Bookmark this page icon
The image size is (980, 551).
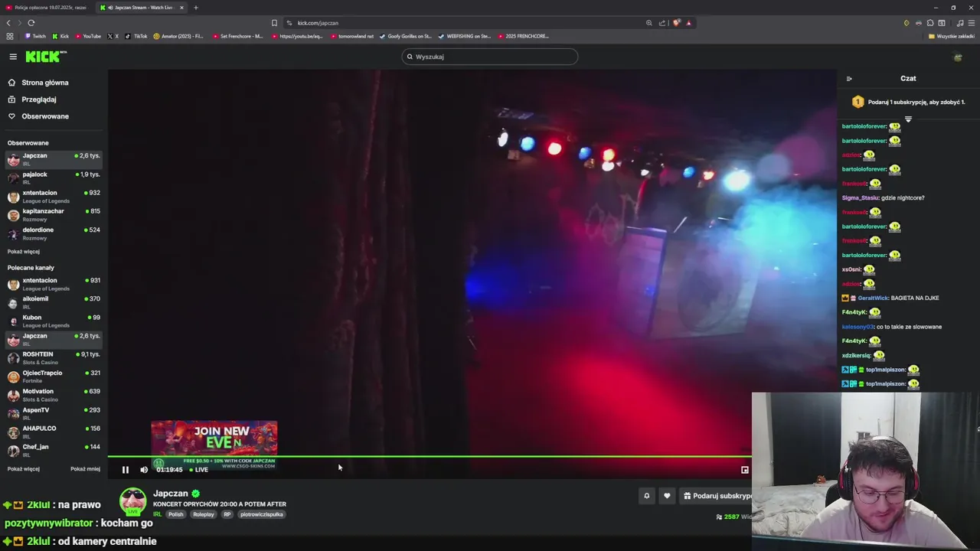click(274, 23)
